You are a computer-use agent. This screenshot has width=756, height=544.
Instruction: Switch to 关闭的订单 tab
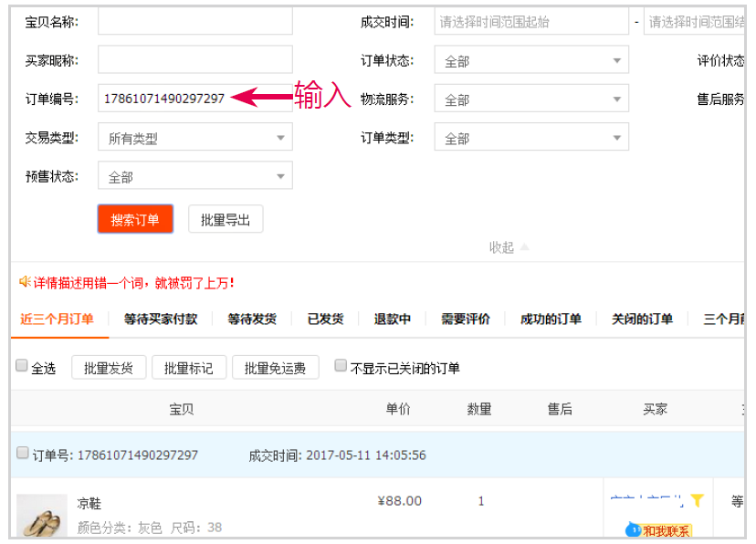coord(642,319)
